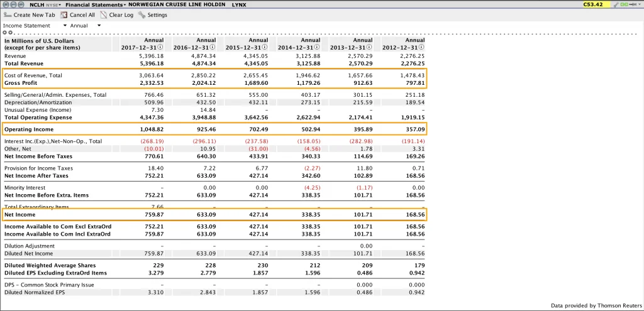Click the 2016 Cost of Revenue value 2,850.22
Image resolution: width=644 pixels, height=311 pixels.
(x=204, y=75)
